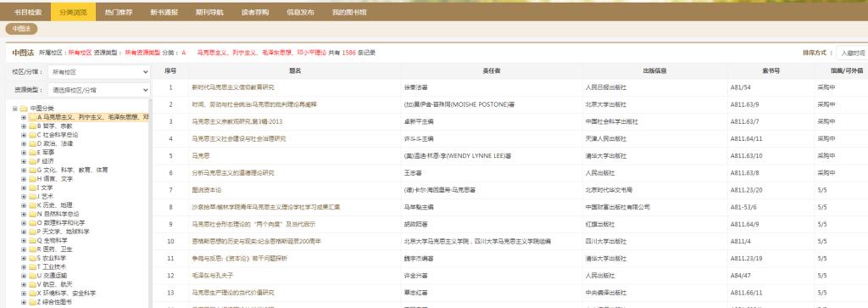Click folder icon of U 交通运输

coord(32,275)
